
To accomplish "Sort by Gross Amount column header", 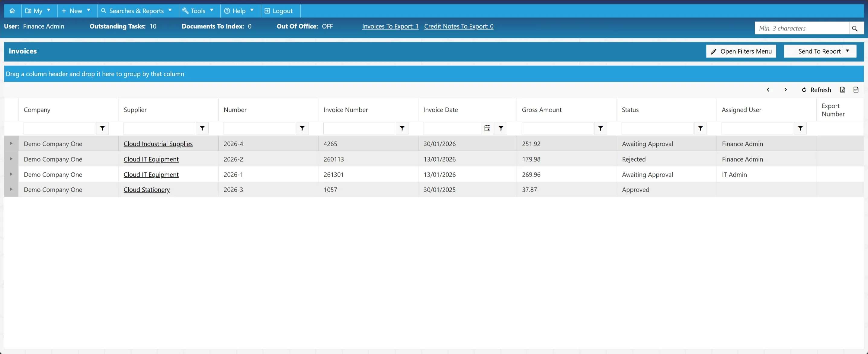I will (x=542, y=110).
